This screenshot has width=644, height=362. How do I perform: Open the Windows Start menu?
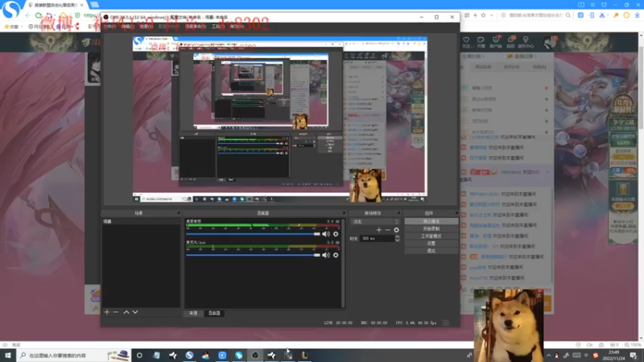click(x=8, y=355)
